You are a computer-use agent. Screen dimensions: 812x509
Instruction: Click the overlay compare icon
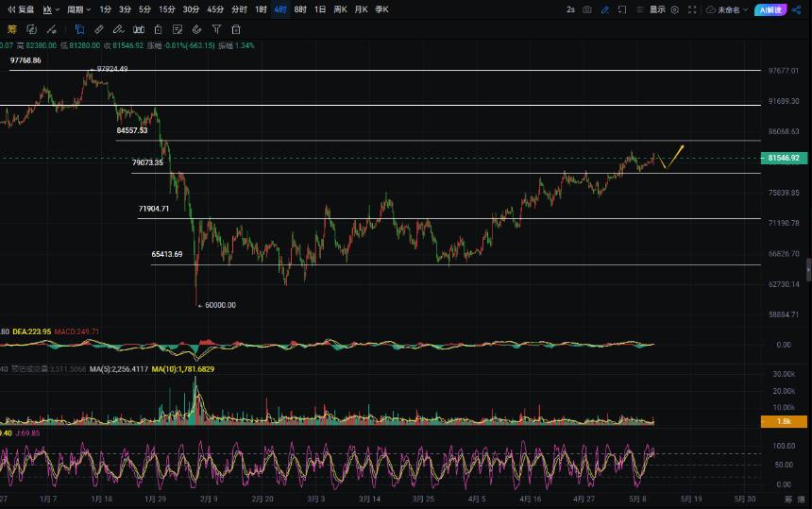pos(31,29)
